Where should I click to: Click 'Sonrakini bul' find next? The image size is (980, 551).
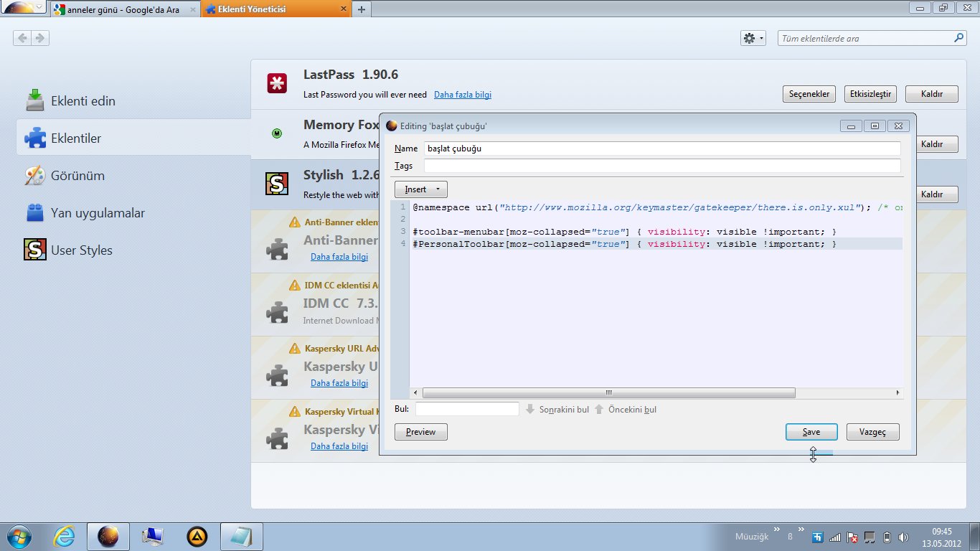click(x=557, y=410)
